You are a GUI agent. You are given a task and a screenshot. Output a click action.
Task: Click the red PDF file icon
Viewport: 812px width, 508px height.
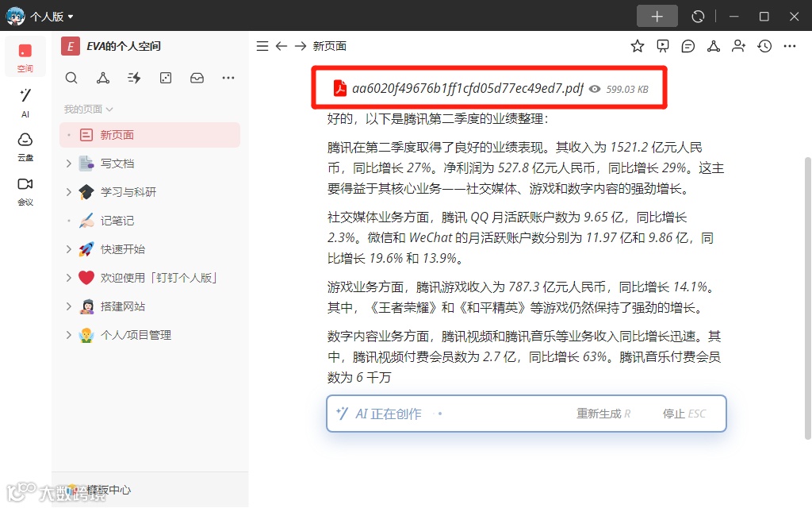click(x=339, y=88)
